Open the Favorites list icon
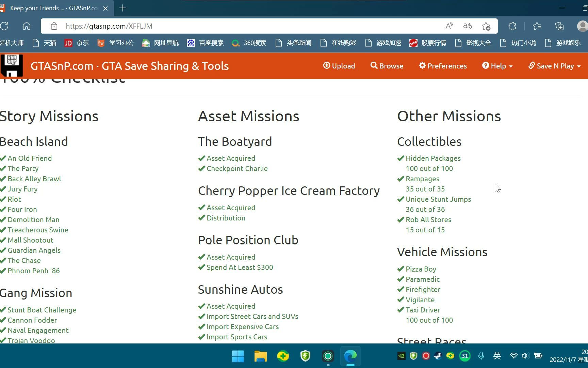This screenshot has height=368, width=588. [537, 26]
